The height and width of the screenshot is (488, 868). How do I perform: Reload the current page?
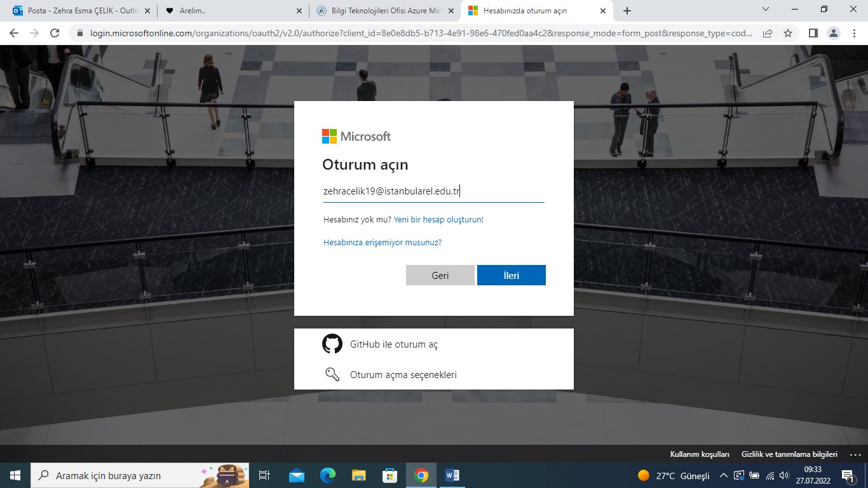[x=55, y=33]
